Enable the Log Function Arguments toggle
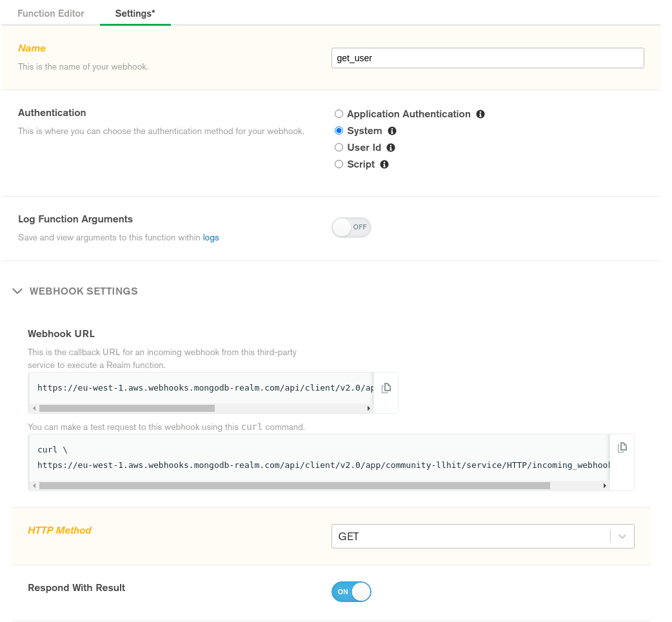Image resolution: width=672 pixels, height=622 pixels. tap(351, 228)
